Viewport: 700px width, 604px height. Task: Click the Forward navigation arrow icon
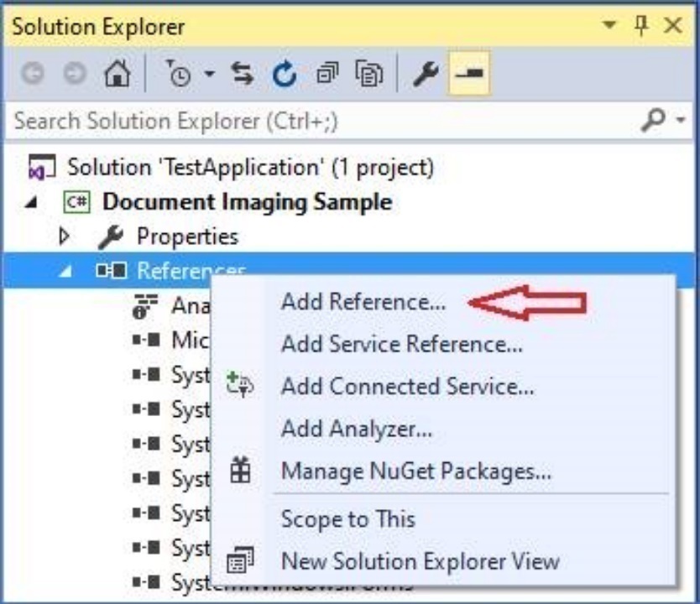coord(73,75)
